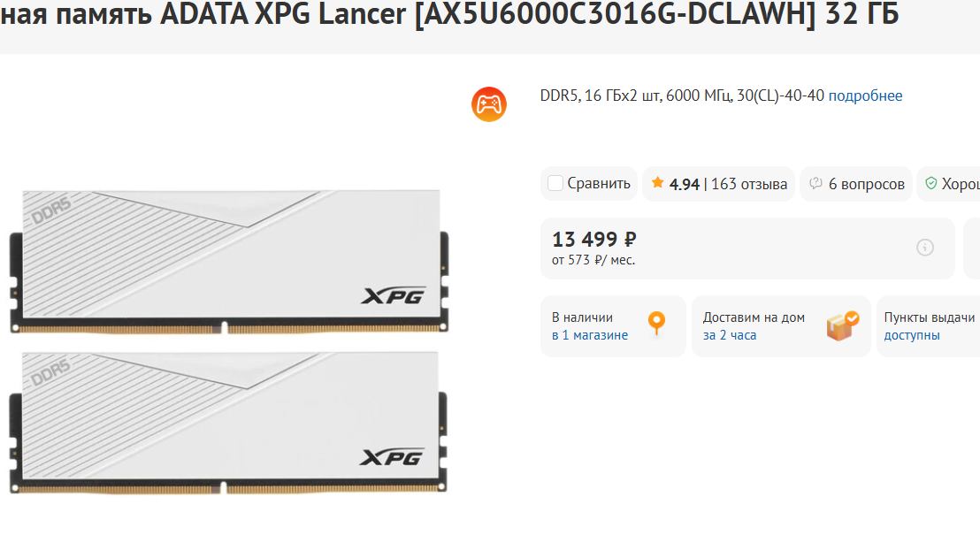Click the questions speech bubble icon
Viewport: 980px width, 558px height.
click(815, 184)
